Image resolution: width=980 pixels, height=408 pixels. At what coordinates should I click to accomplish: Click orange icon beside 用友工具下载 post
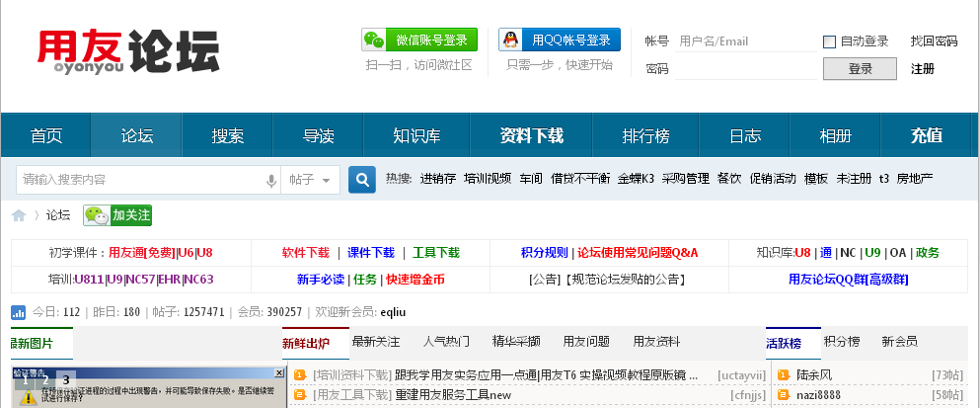pos(300,395)
